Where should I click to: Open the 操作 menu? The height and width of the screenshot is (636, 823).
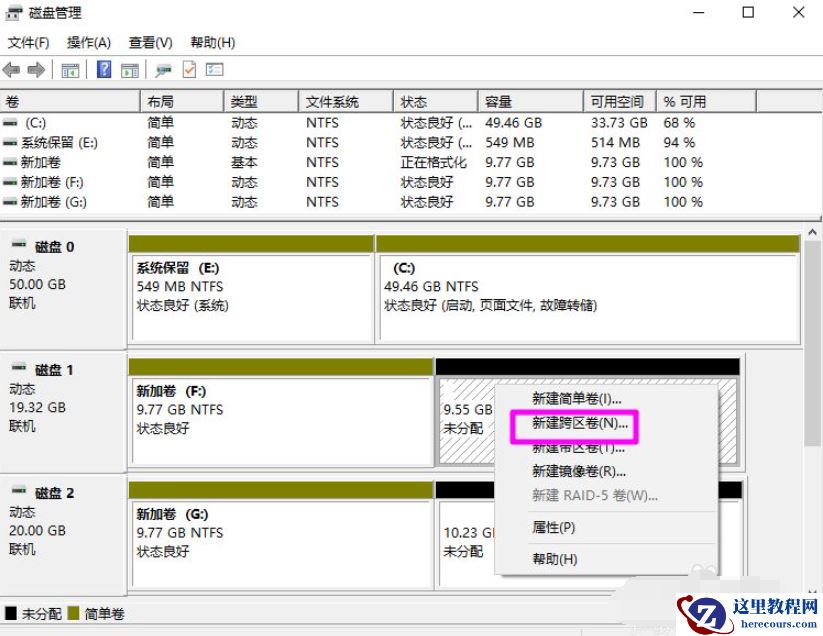point(88,42)
